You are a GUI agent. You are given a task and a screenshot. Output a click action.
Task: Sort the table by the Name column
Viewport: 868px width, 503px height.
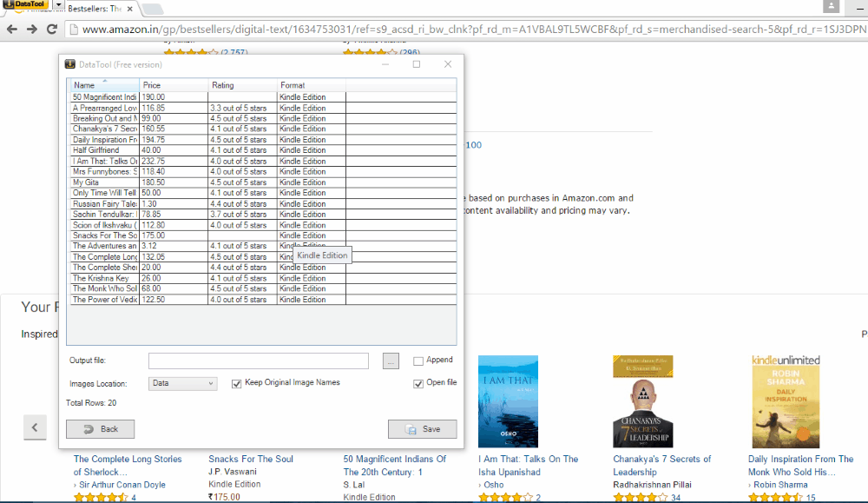pyautogui.click(x=105, y=85)
